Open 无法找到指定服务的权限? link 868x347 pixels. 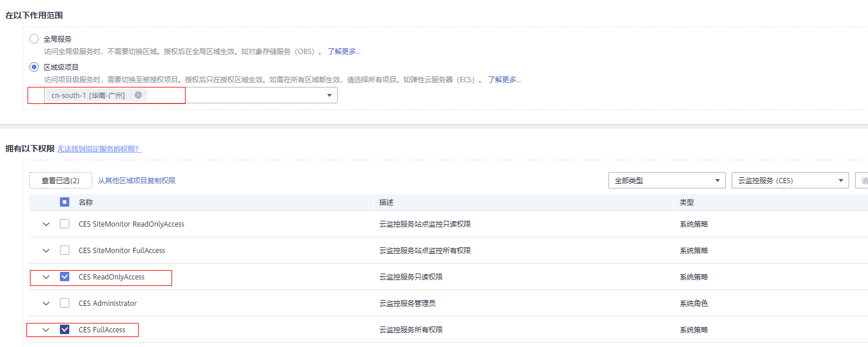pos(98,149)
